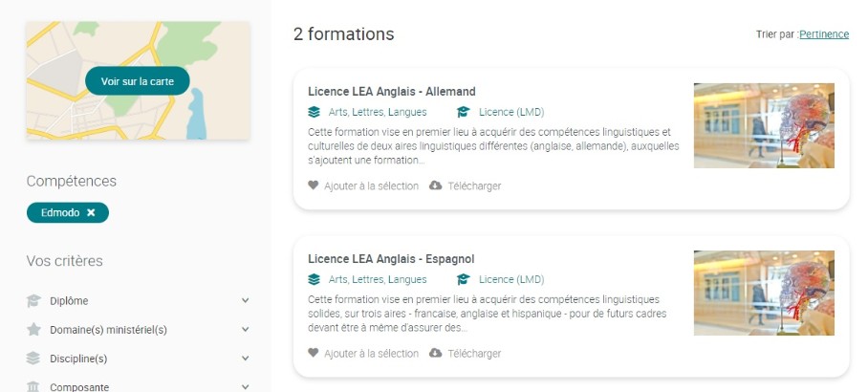Click cloud download icon for Anglais - Espagnol
Viewport: 868px width, 392px height.
[x=436, y=353]
